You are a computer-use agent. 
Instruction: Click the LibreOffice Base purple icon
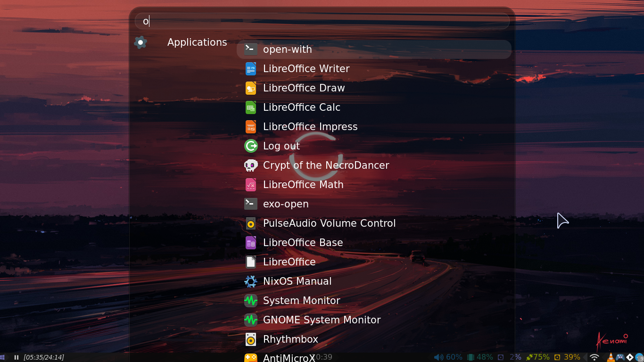click(251, 243)
